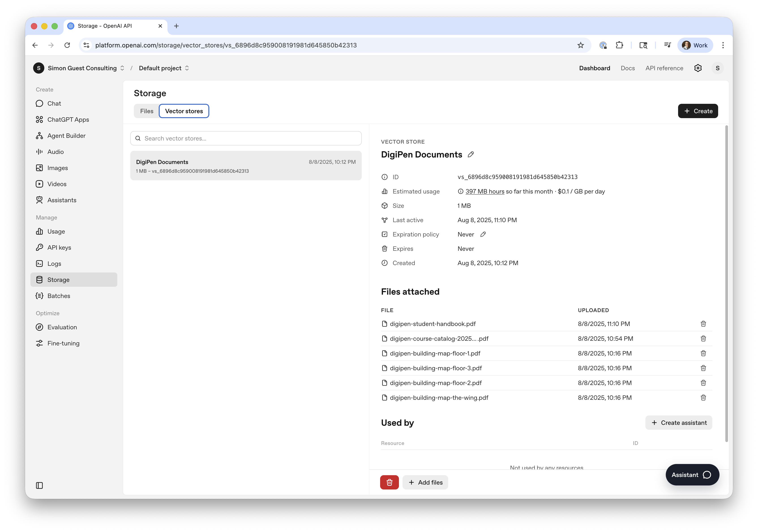Click the pencil icon next to DigiPen Documents
The height and width of the screenshot is (532, 758).
pyautogui.click(x=471, y=154)
